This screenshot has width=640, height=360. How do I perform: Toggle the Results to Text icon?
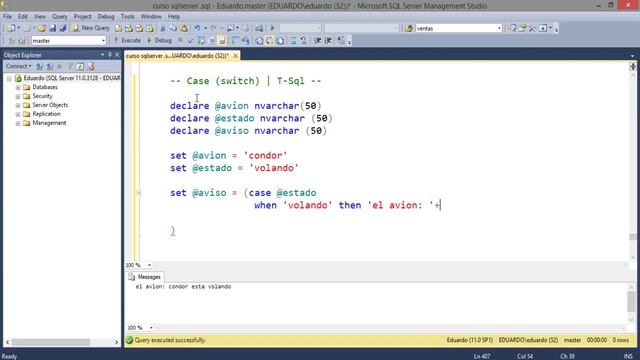point(259,40)
